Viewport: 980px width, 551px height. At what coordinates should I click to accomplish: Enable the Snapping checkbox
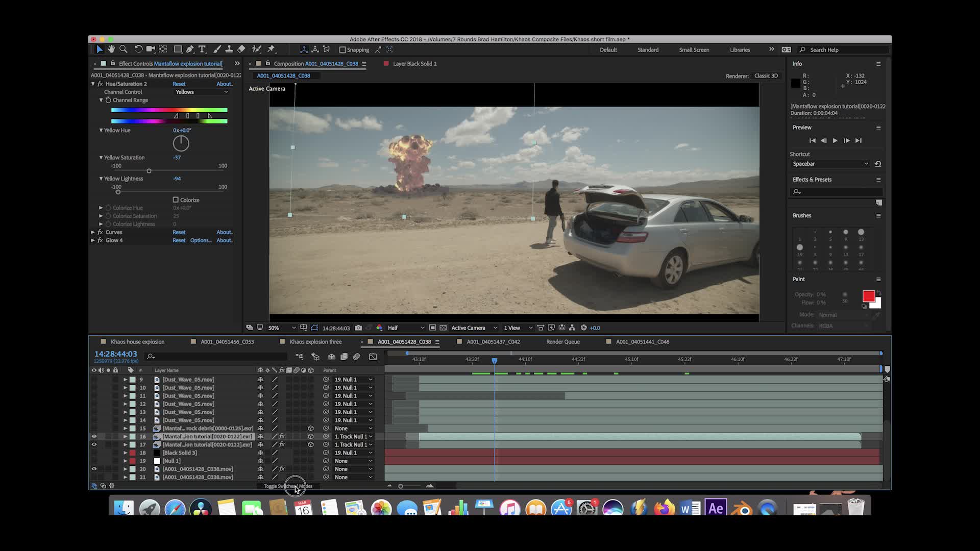343,49
